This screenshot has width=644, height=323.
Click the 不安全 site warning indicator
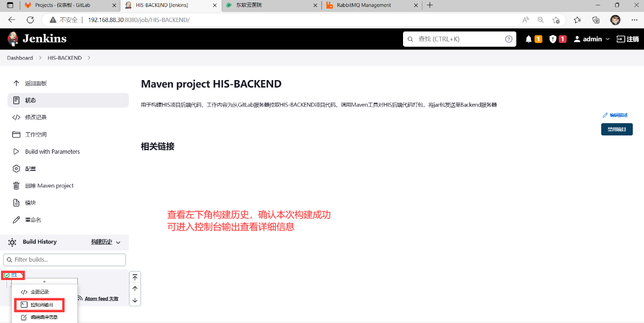coord(64,20)
